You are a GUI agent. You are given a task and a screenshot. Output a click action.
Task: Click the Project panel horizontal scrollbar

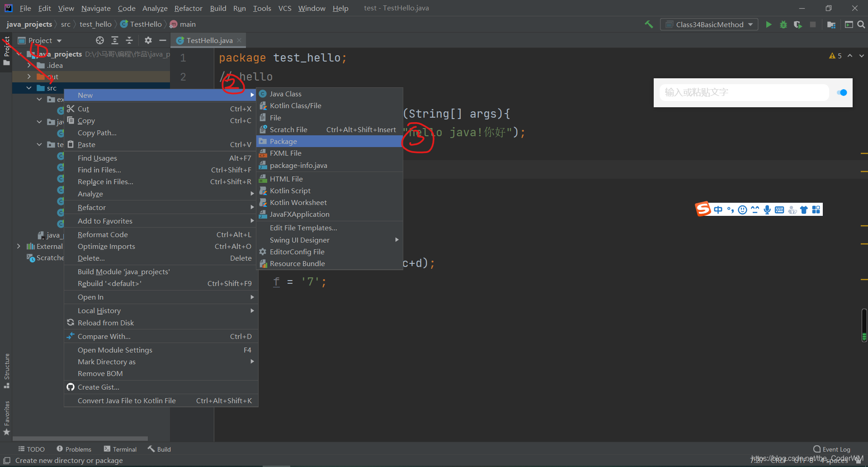(80, 438)
